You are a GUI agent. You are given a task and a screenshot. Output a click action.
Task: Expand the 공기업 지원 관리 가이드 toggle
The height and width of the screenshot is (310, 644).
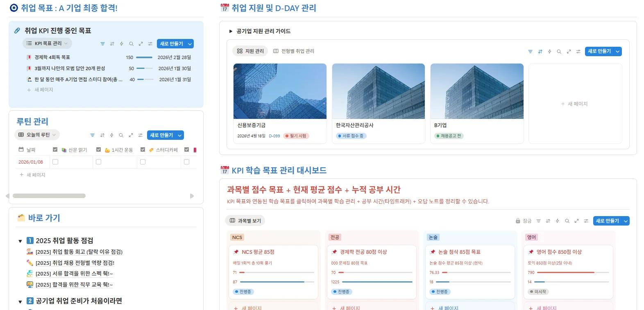pyautogui.click(x=231, y=31)
